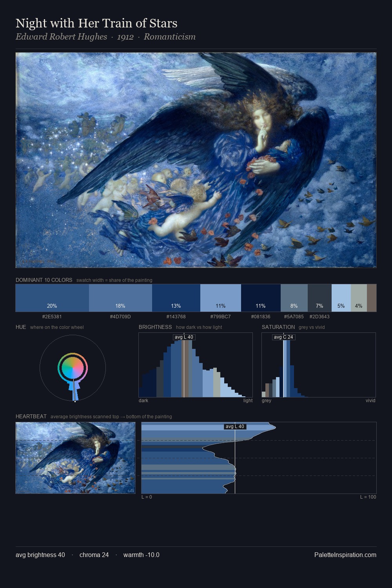The image size is (392, 588).
Task: Click the 'avg L 40' label in brightness histogram
Action: click(x=184, y=337)
